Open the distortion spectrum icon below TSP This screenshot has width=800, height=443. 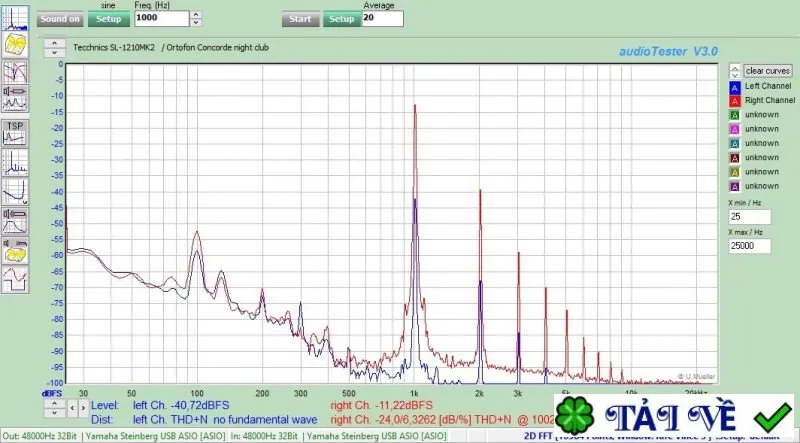click(15, 163)
